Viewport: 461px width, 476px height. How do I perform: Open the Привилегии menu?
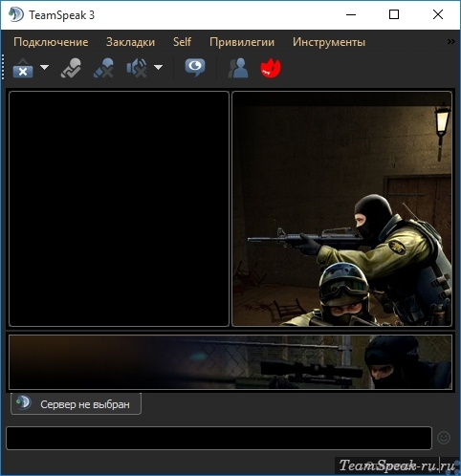coord(242,42)
